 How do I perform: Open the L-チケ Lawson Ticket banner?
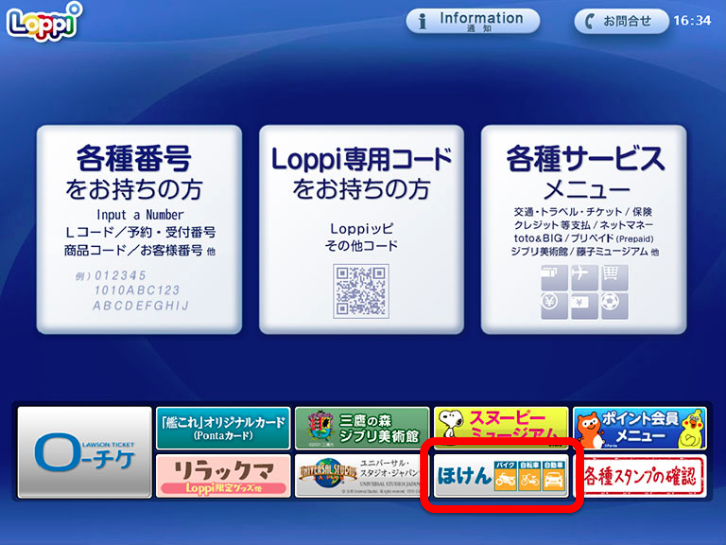point(85,452)
